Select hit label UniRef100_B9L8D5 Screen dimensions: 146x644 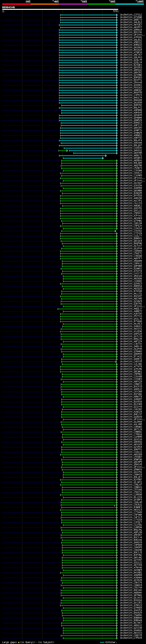131,163
